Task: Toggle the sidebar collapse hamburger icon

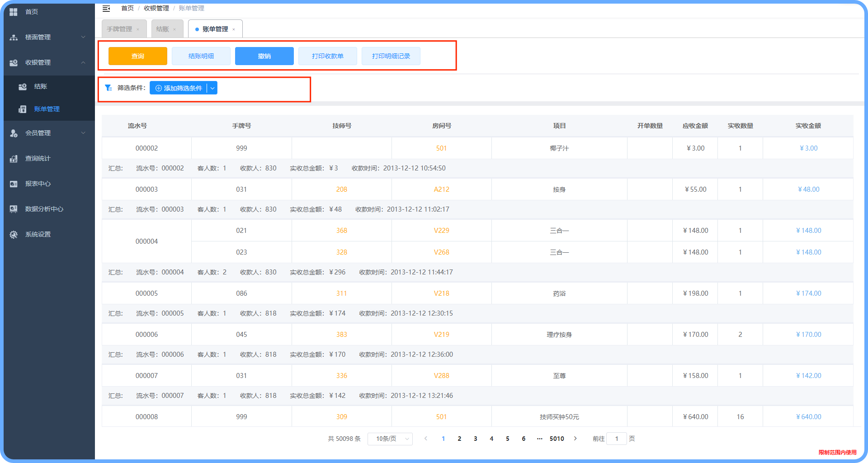Action: tap(106, 8)
